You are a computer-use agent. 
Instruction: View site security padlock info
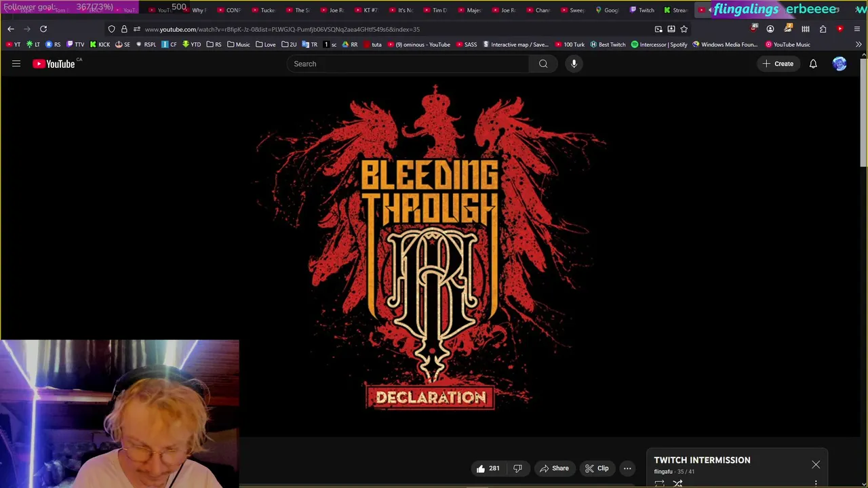(124, 29)
